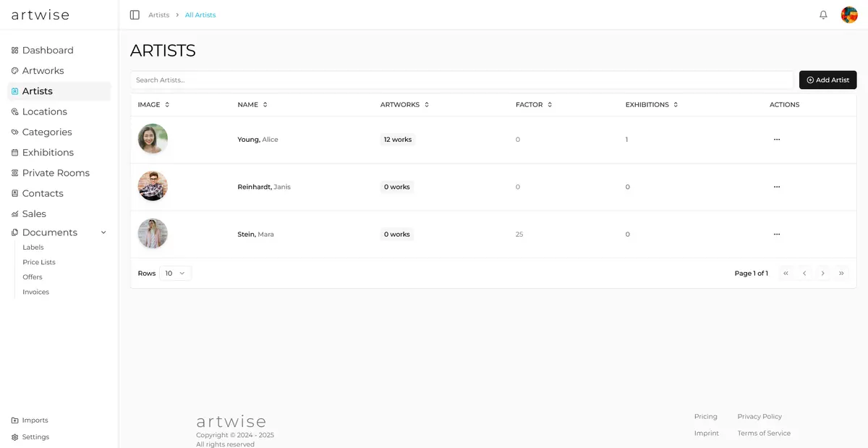Image resolution: width=868 pixels, height=448 pixels.
Task: Toggle sorting on the NAME column
Action: pyautogui.click(x=265, y=104)
